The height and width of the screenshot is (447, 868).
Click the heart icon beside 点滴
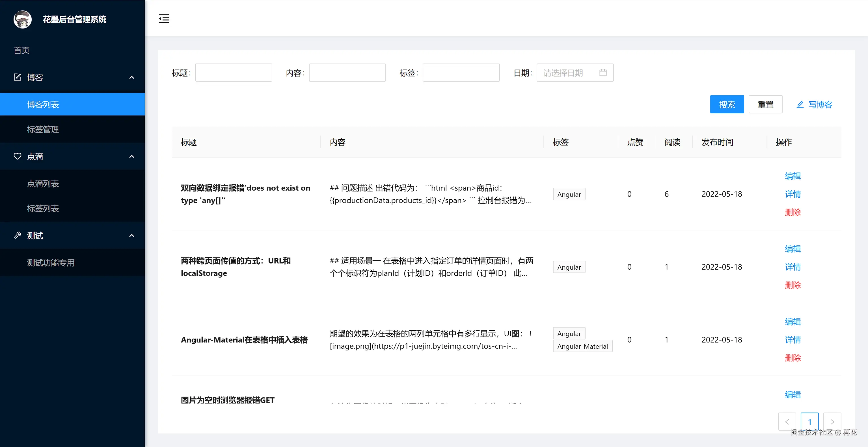(x=18, y=156)
